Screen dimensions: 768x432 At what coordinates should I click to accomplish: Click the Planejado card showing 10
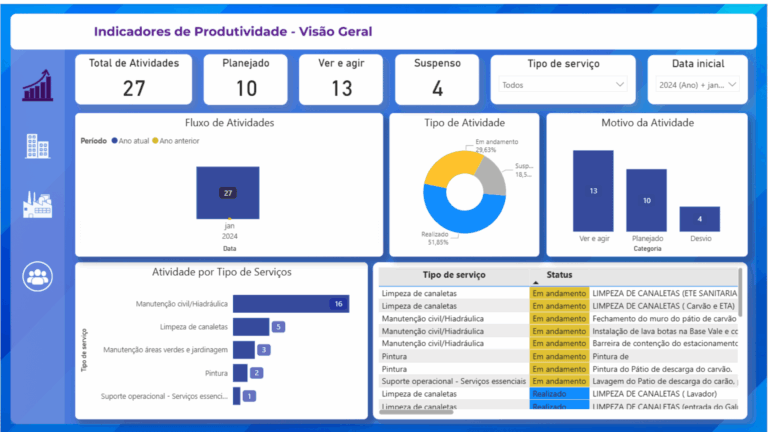pyautogui.click(x=245, y=79)
